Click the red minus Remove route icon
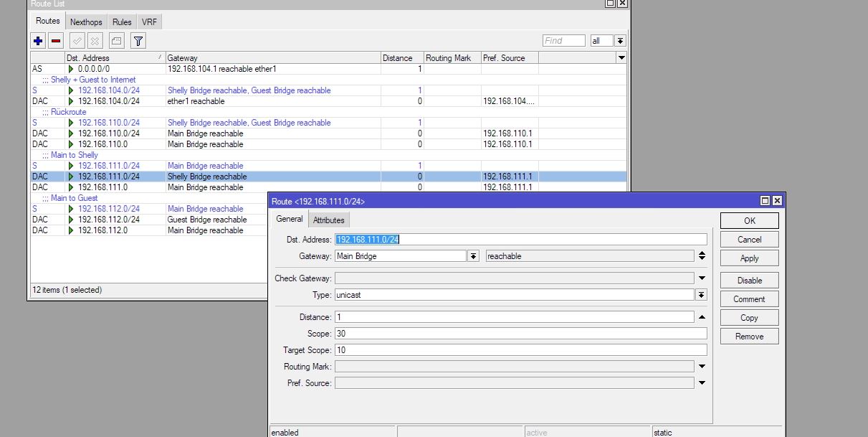 56,41
